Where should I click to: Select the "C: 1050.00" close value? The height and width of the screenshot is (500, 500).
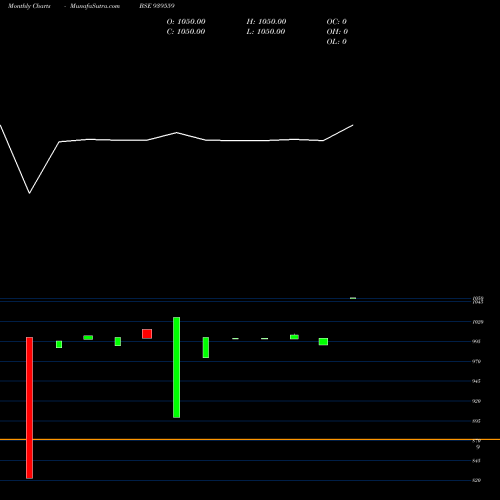click(x=186, y=32)
